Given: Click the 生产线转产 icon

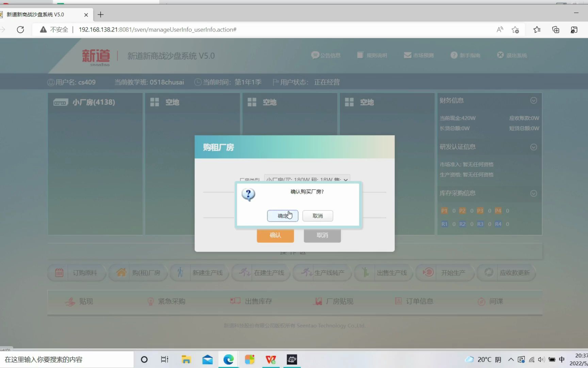Looking at the screenshot, I should (x=307, y=272).
